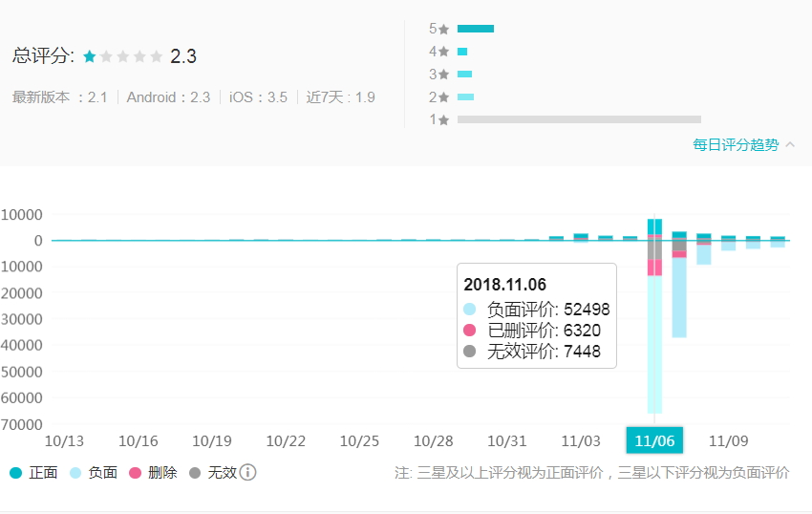Toggle the 删除 legend series

pyautogui.click(x=153, y=472)
